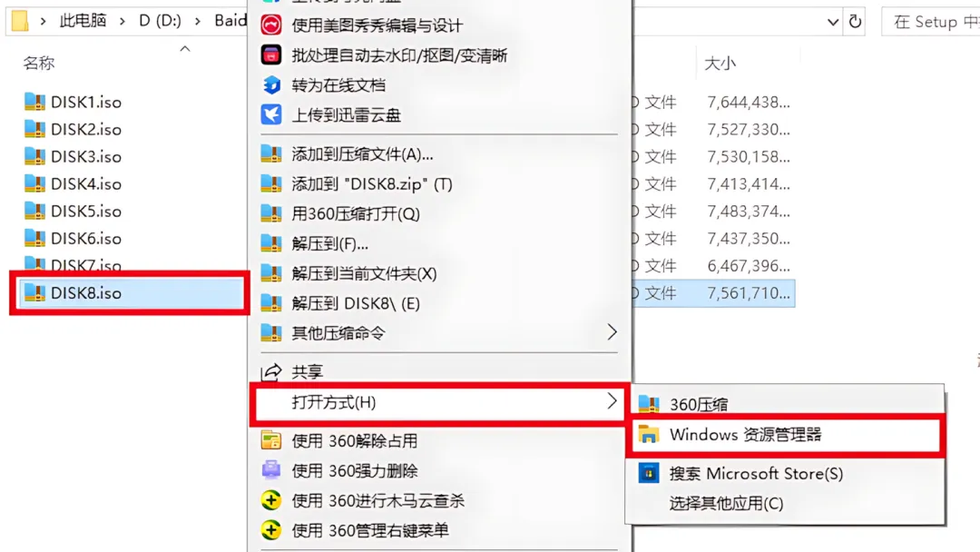Refresh the folder with the reload button
Image resolution: width=980 pixels, height=552 pixels.
[x=855, y=22]
